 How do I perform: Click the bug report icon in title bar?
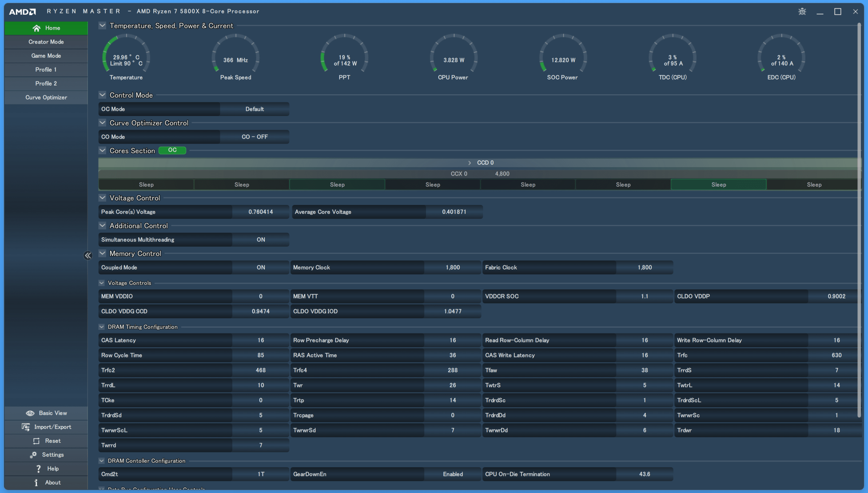[802, 12]
